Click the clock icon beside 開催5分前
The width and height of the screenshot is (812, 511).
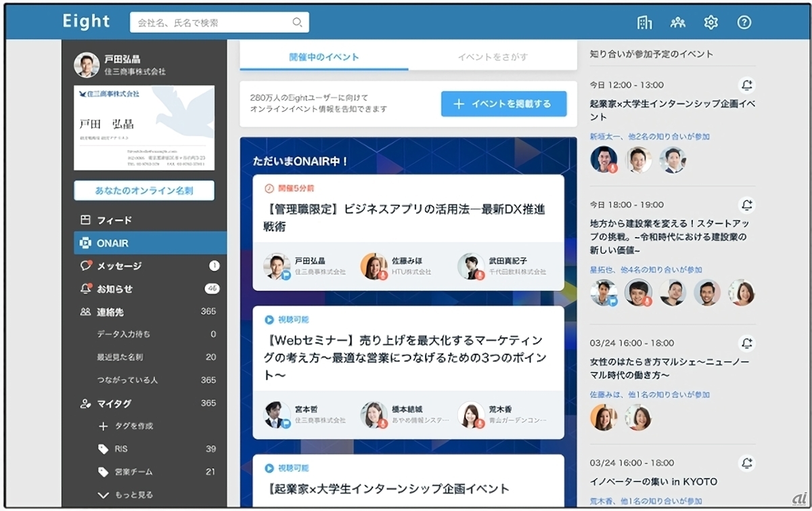(269, 188)
